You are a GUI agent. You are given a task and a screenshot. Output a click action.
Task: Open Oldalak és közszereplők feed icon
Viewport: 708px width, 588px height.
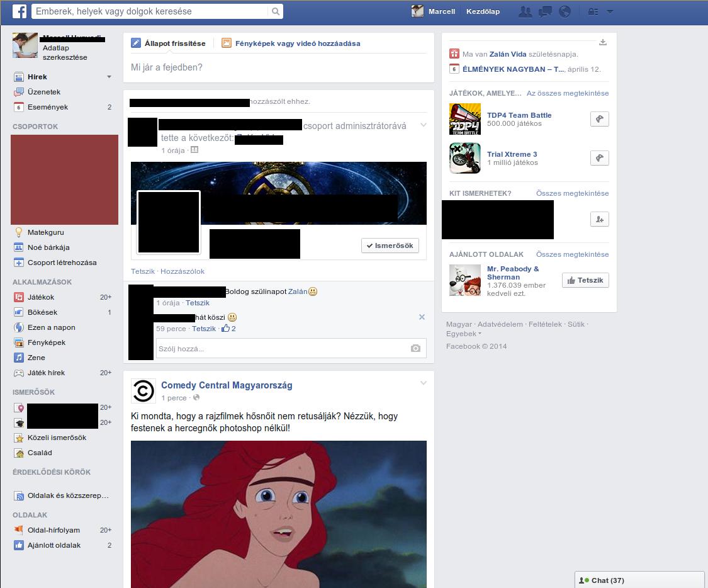click(x=18, y=495)
